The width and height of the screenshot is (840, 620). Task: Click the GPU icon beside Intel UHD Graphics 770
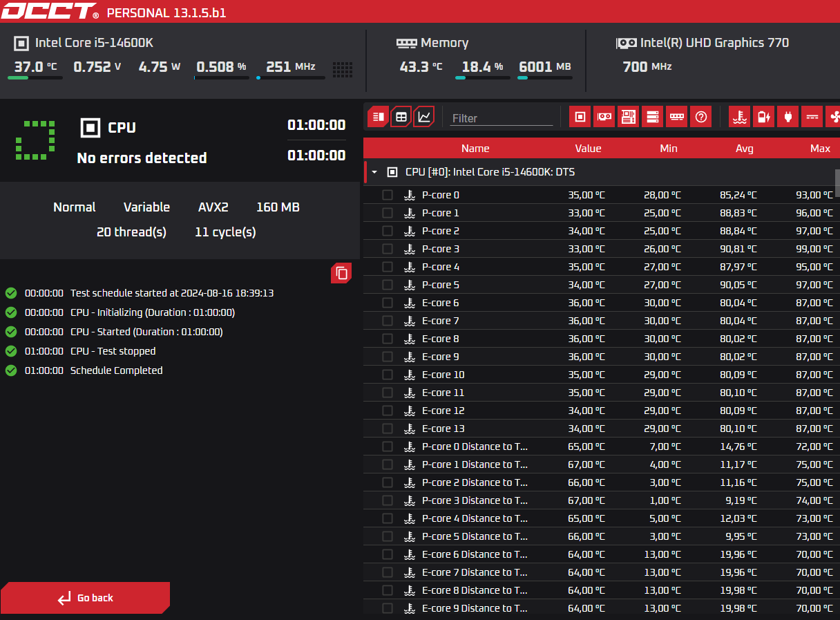[x=626, y=43]
